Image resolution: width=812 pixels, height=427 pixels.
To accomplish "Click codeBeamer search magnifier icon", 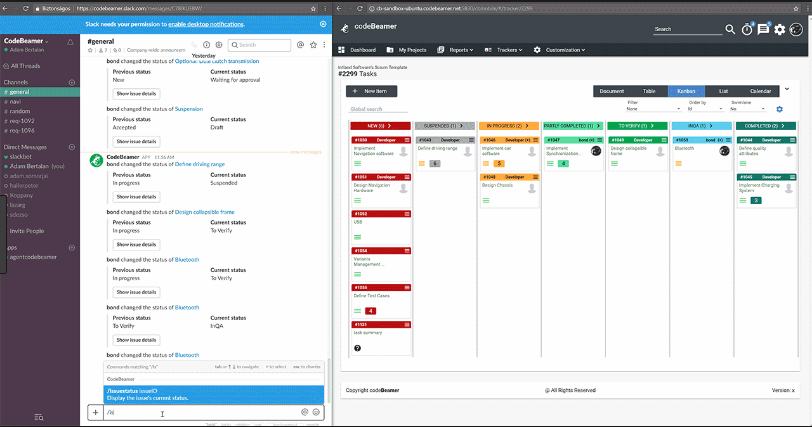I will click(x=730, y=29).
